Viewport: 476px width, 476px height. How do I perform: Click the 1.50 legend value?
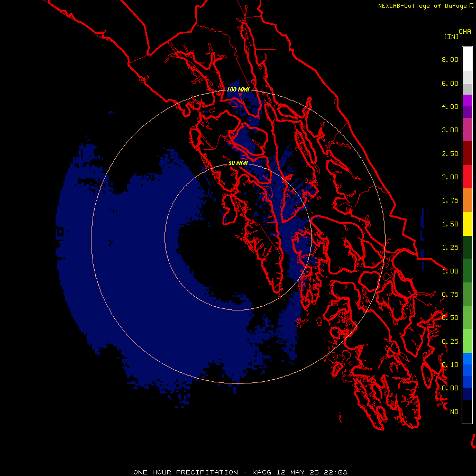[x=450, y=224]
